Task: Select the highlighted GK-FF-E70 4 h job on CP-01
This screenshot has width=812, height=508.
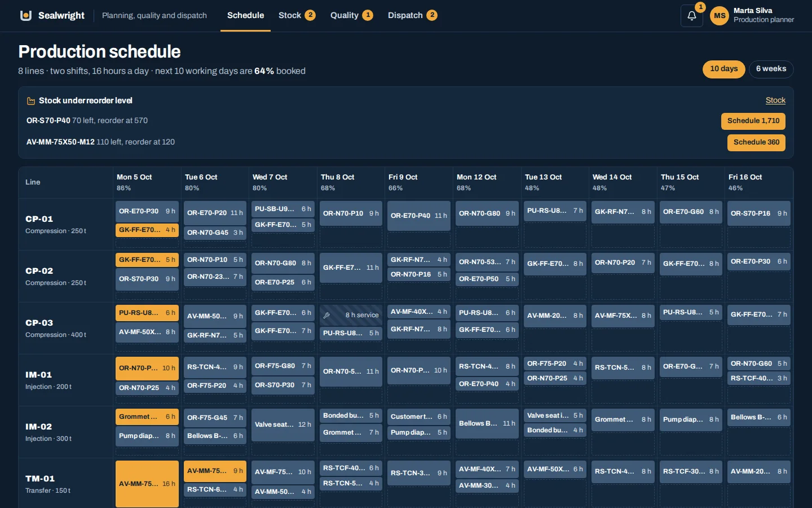Action: point(147,230)
